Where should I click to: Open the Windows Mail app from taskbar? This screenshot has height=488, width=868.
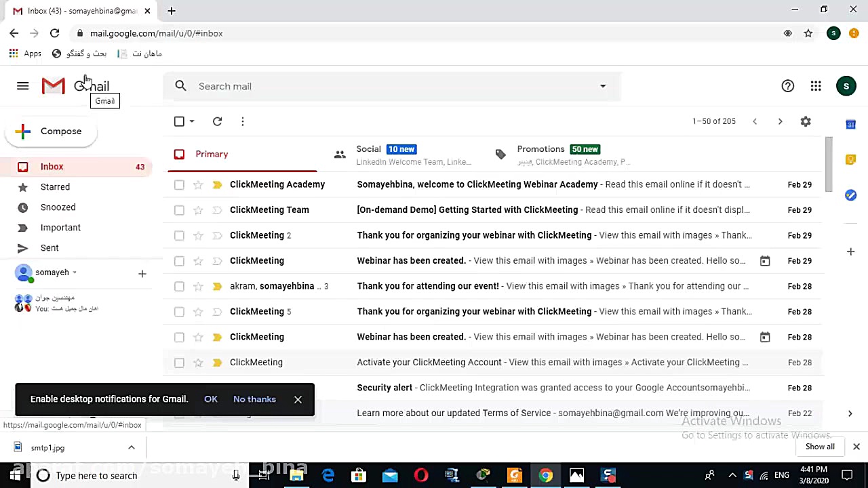[390, 475]
